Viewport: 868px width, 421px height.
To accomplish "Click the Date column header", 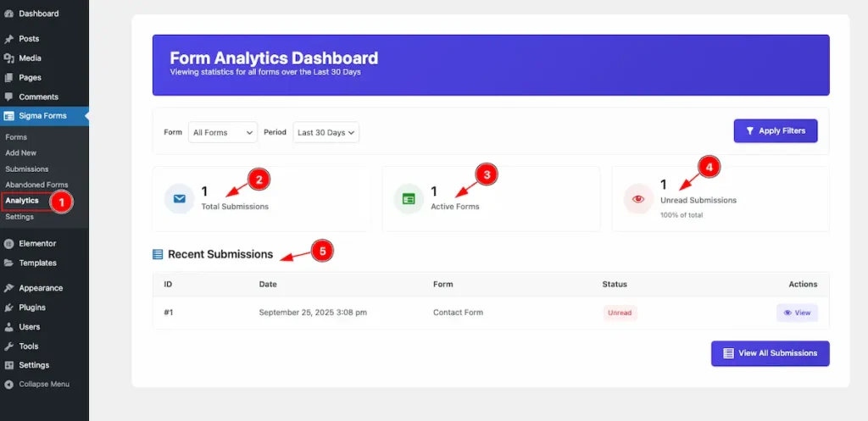I will (268, 285).
